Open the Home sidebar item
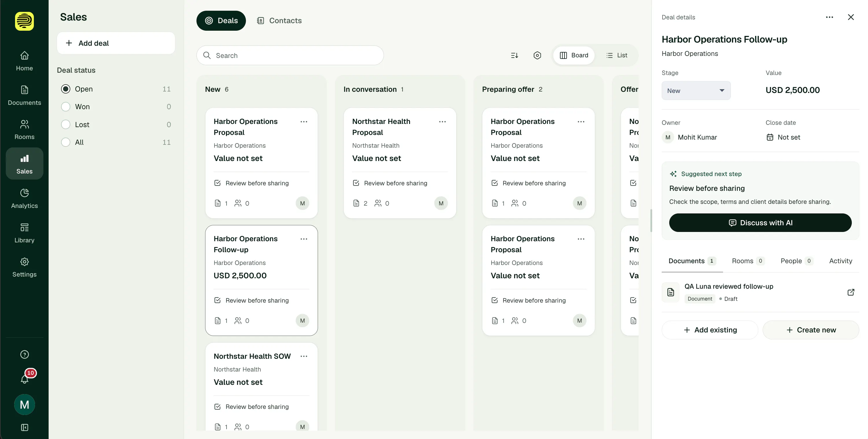This screenshot has width=868, height=439. pyautogui.click(x=24, y=61)
